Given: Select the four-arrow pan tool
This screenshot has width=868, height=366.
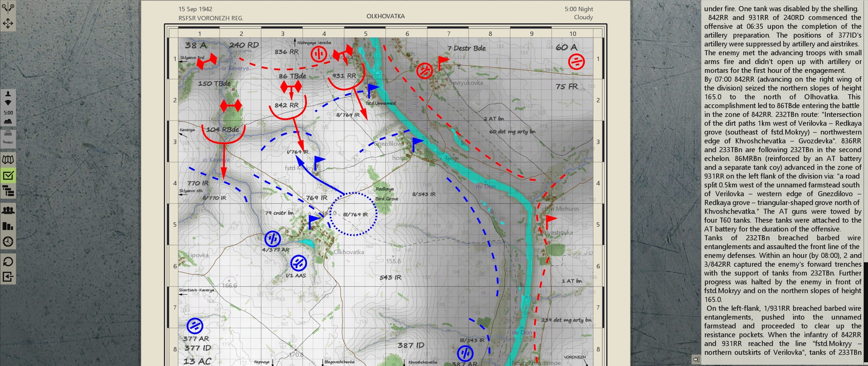Looking at the screenshot, I should tap(8, 23).
